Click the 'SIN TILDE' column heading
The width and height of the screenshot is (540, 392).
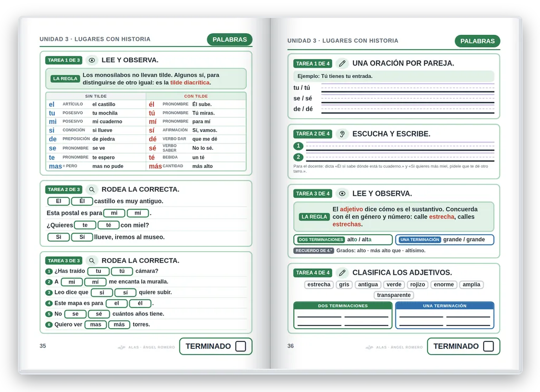click(x=96, y=97)
